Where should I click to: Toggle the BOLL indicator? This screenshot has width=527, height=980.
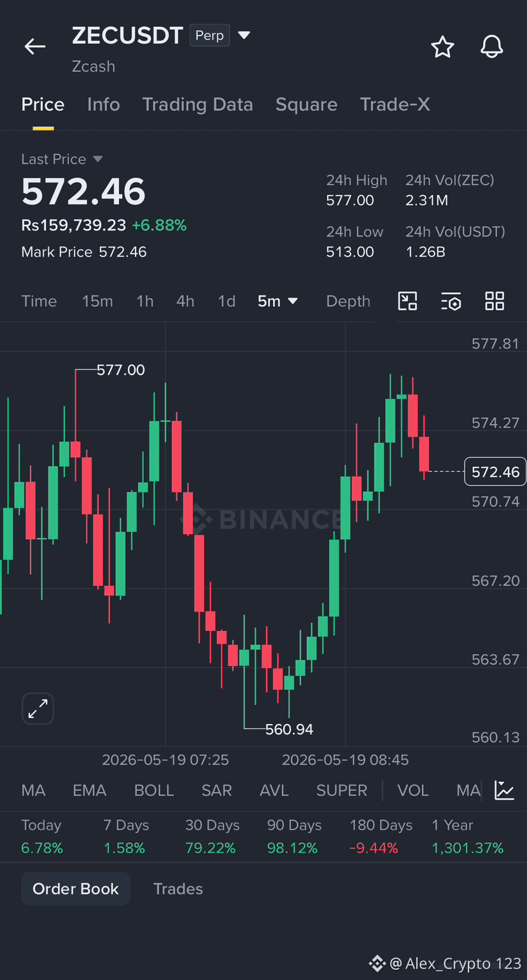click(x=154, y=790)
